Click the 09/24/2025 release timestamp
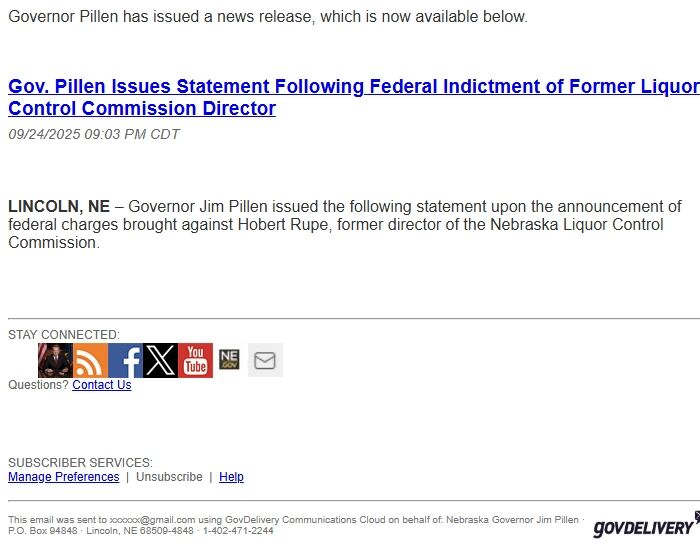 94,134
